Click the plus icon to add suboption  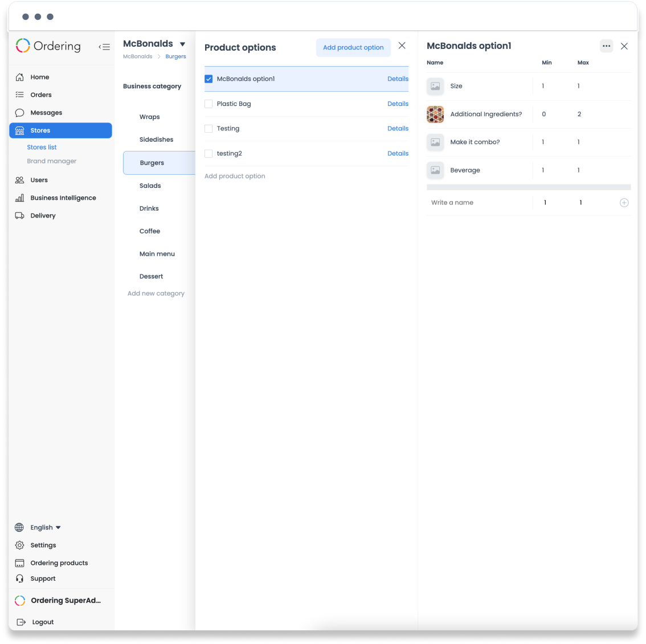[x=624, y=203]
